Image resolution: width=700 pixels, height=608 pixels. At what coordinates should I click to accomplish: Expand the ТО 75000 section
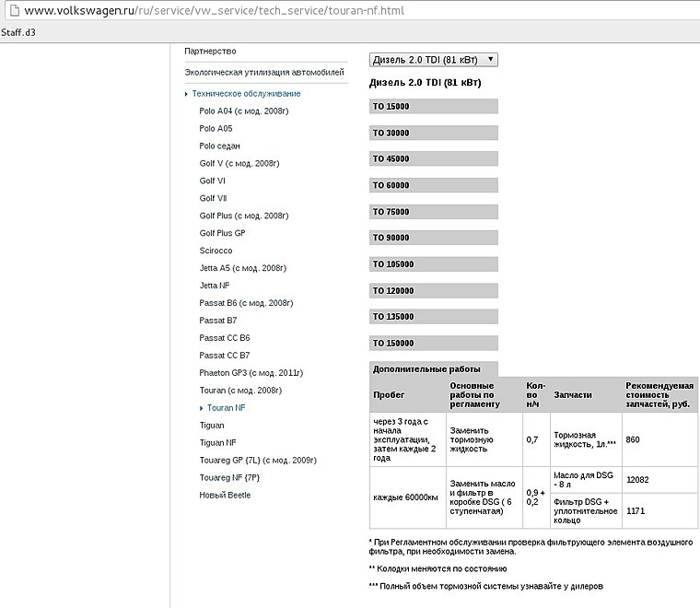434,212
